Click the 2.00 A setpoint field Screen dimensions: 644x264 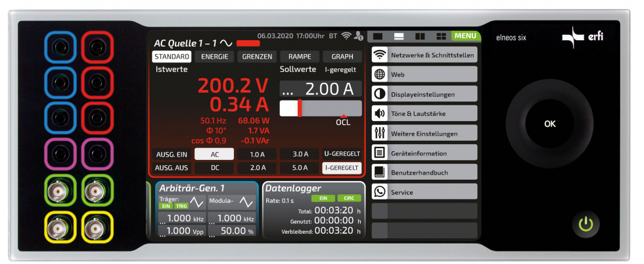pos(321,89)
